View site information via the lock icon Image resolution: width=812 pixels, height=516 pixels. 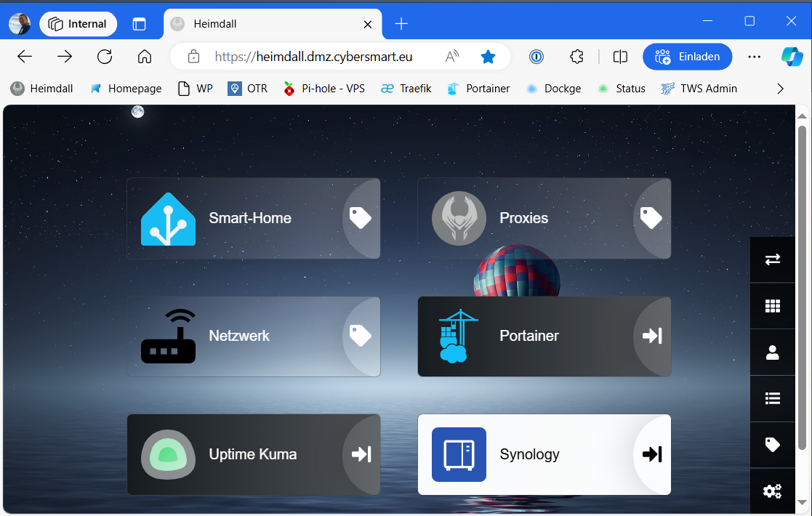tap(193, 57)
